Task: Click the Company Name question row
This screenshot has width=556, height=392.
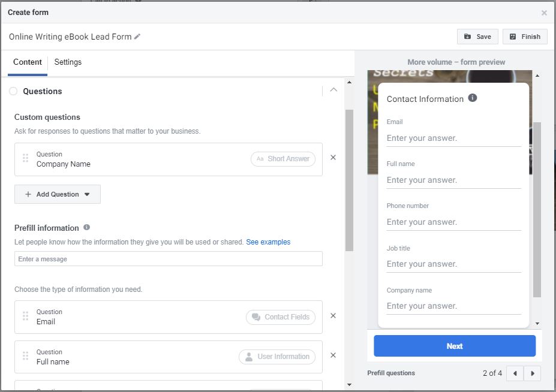Action: click(x=169, y=159)
